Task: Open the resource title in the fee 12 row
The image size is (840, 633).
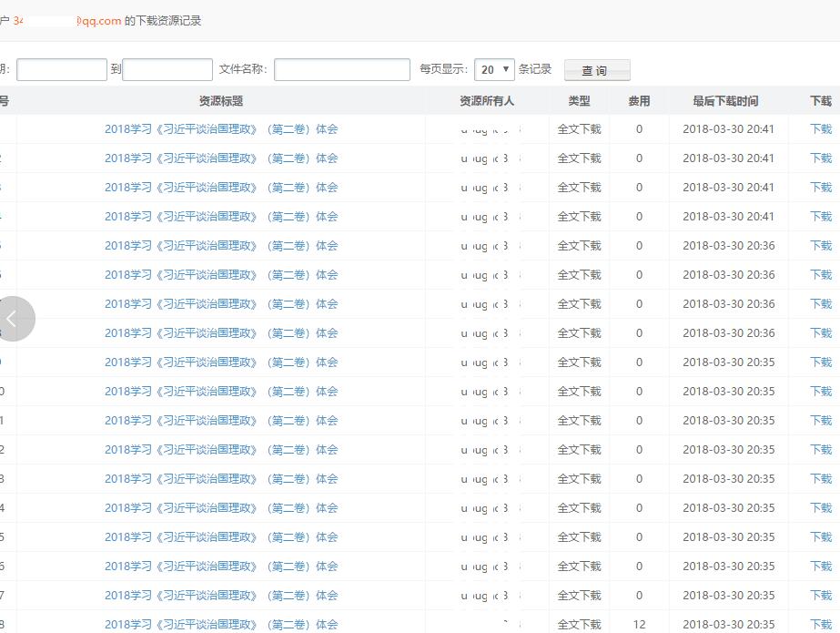Action: click(221, 625)
